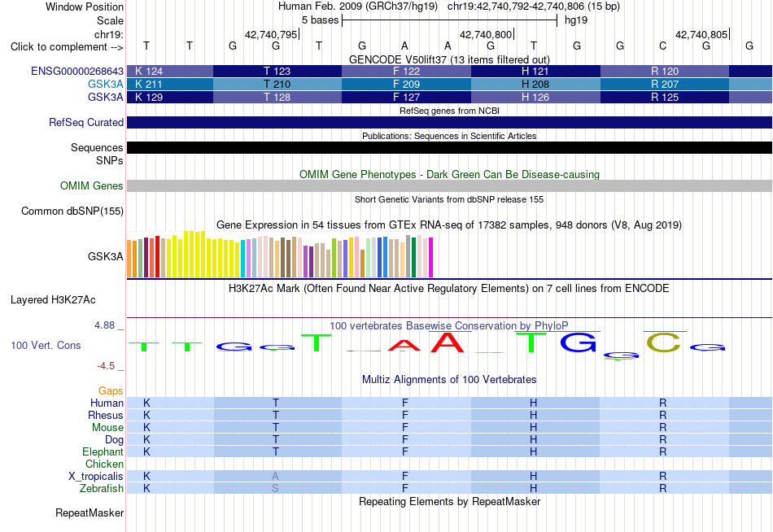The image size is (773, 532).
Task: Click the large red 'A' PhyloP logo letter
Action: 448,342
